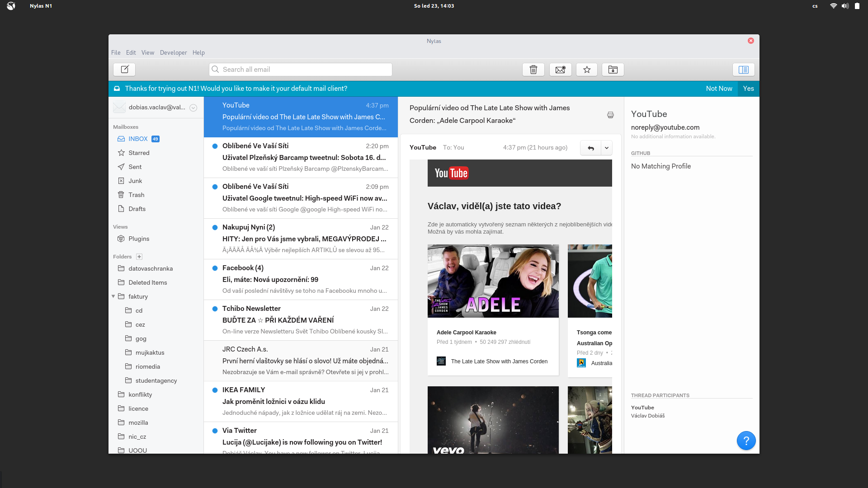Focus the Search all email field

(301, 70)
